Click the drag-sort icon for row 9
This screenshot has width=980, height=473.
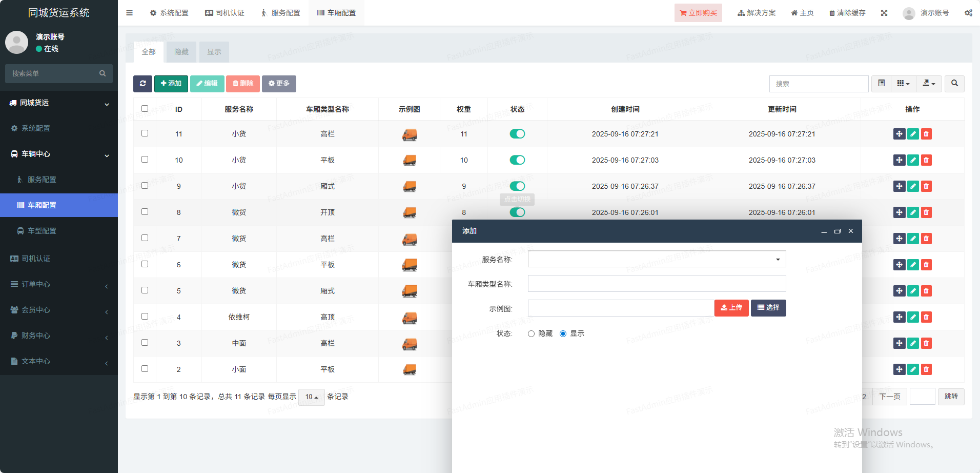click(x=899, y=186)
